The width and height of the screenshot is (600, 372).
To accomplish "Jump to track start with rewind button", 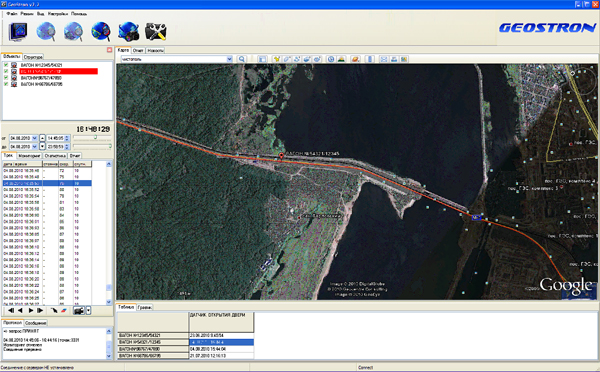I will (x=11, y=310).
